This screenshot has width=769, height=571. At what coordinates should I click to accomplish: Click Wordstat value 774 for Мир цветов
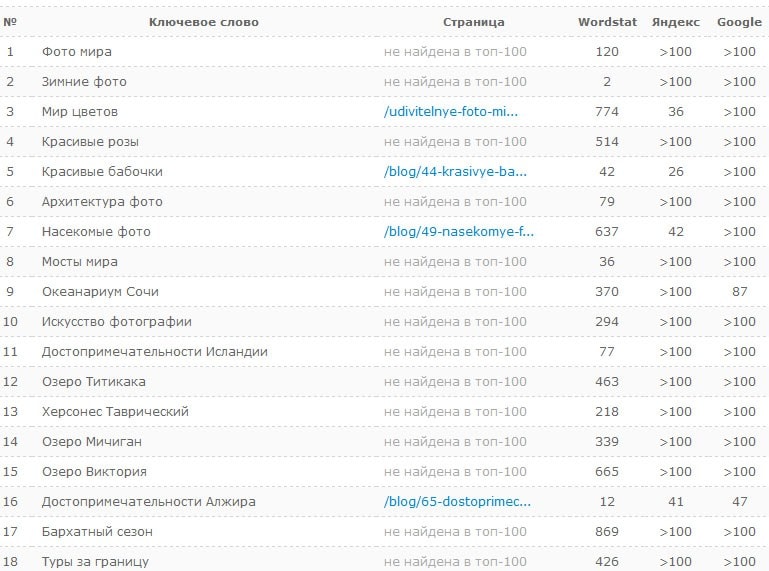click(x=606, y=112)
